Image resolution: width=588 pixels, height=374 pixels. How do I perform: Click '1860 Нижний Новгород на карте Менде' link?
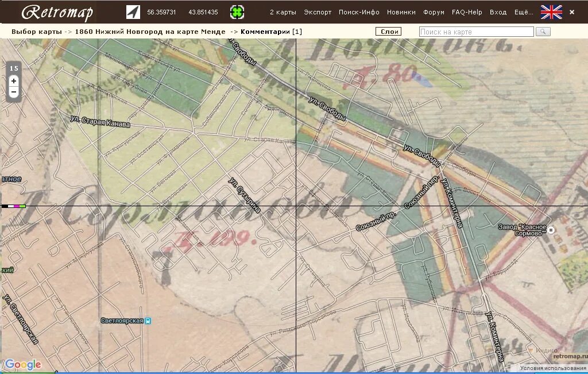click(x=150, y=32)
